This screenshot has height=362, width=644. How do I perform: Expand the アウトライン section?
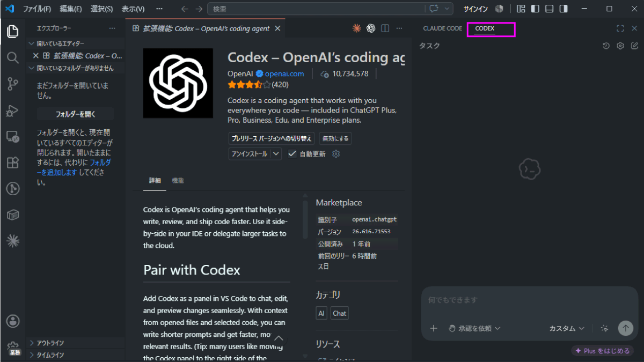75,343
